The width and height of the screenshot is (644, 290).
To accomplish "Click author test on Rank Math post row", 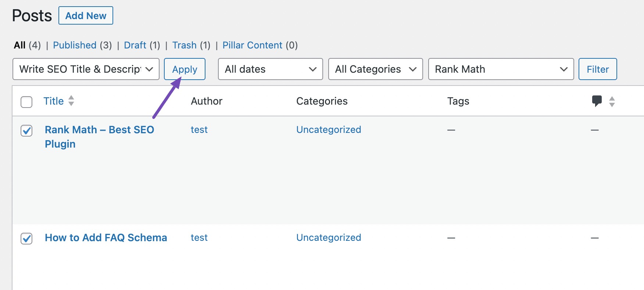I will coord(199,130).
